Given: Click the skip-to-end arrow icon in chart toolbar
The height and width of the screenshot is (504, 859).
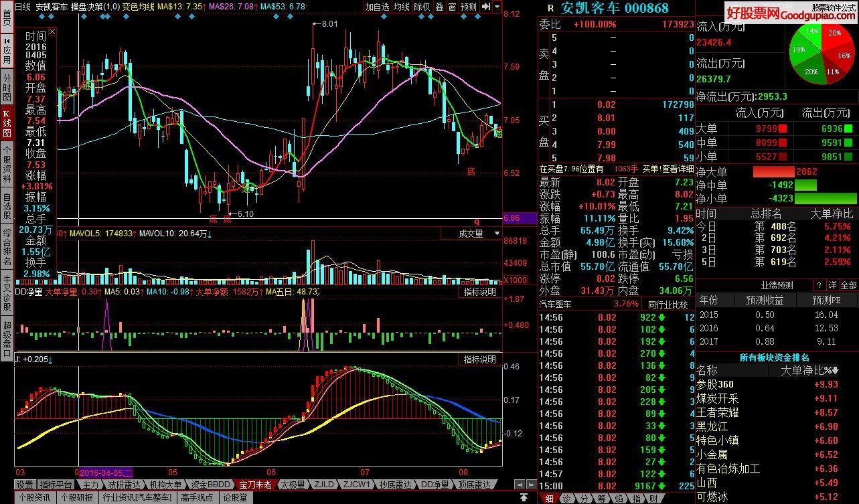Looking at the screenshot, I should [x=486, y=7].
